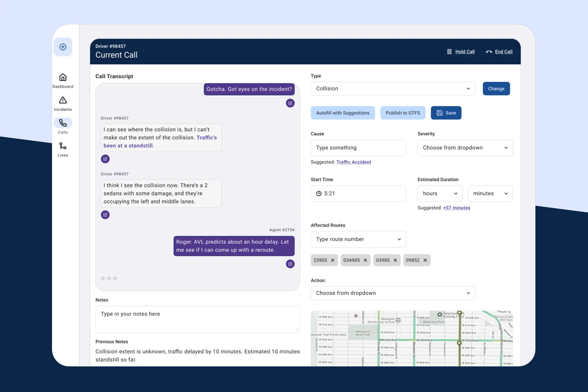Screen dimensions: 588x392
Task: Click into the Notes text area
Action: click(x=198, y=319)
